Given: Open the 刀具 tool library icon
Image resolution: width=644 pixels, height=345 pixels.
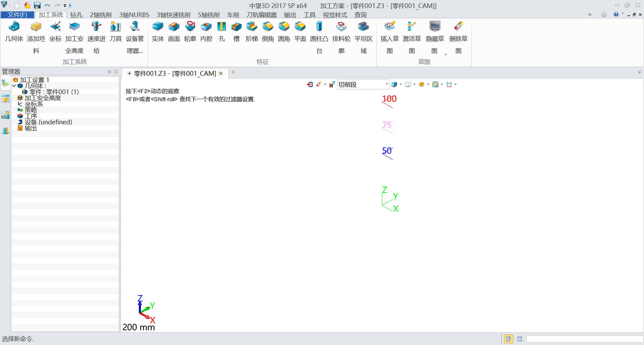Looking at the screenshot, I should pyautogui.click(x=116, y=27).
